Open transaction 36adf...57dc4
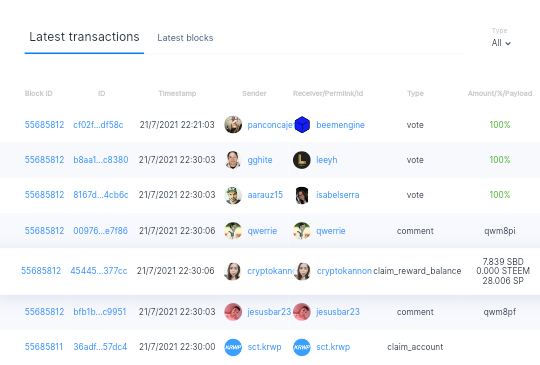Screen dimensions: 540x365 100,347
